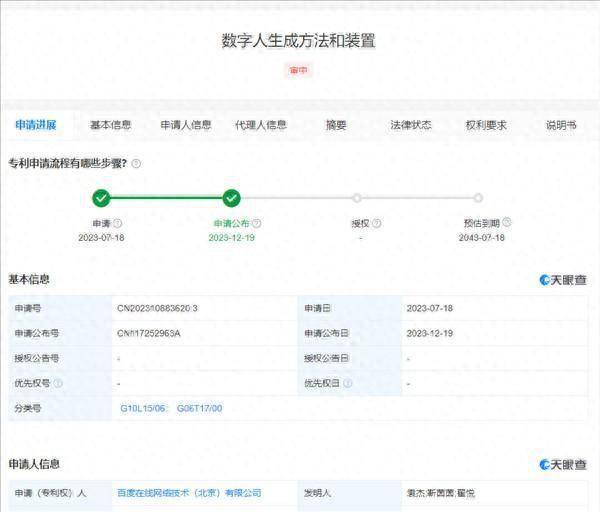Switch to the 权利要求 tab
Screen dimensions: 600x512
pyautogui.click(x=486, y=125)
